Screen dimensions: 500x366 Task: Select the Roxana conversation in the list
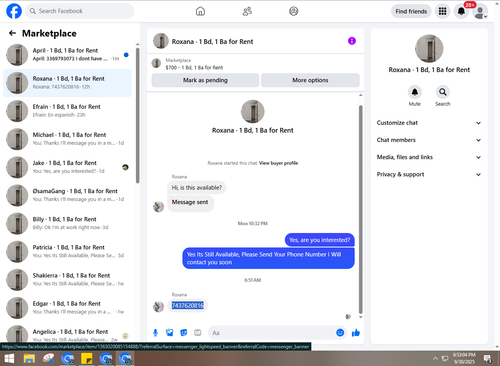67,83
